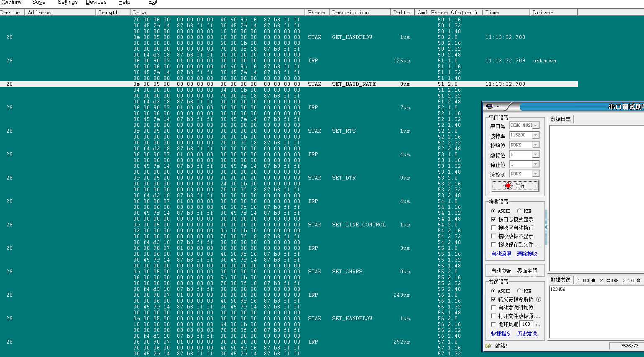The height and width of the screenshot is (357, 644).
Task: Open the Settings menu
Action: click(67, 3)
